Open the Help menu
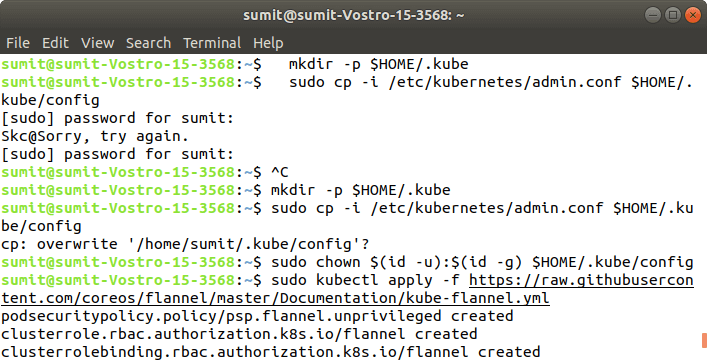This screenshot has height=362, width=707. (x=268, y=43)
